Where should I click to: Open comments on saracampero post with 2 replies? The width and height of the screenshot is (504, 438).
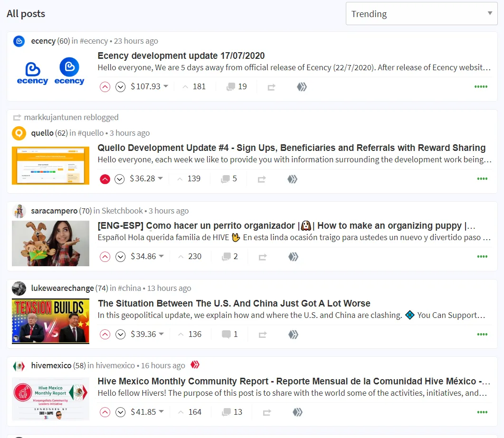click(x=229, y=257)
